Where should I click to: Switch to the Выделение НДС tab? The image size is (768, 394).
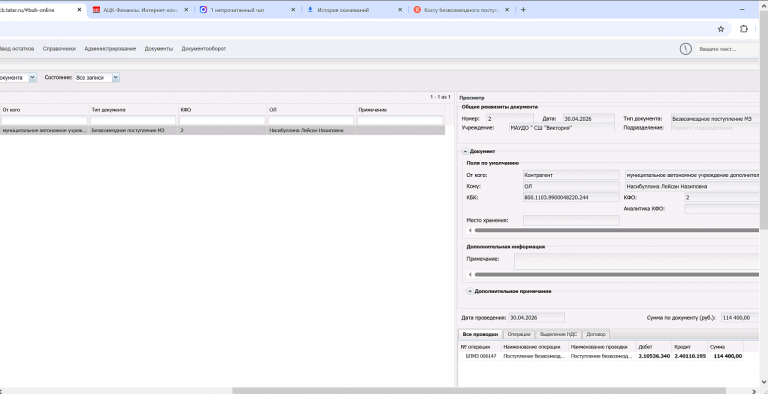tap(558, 334)
